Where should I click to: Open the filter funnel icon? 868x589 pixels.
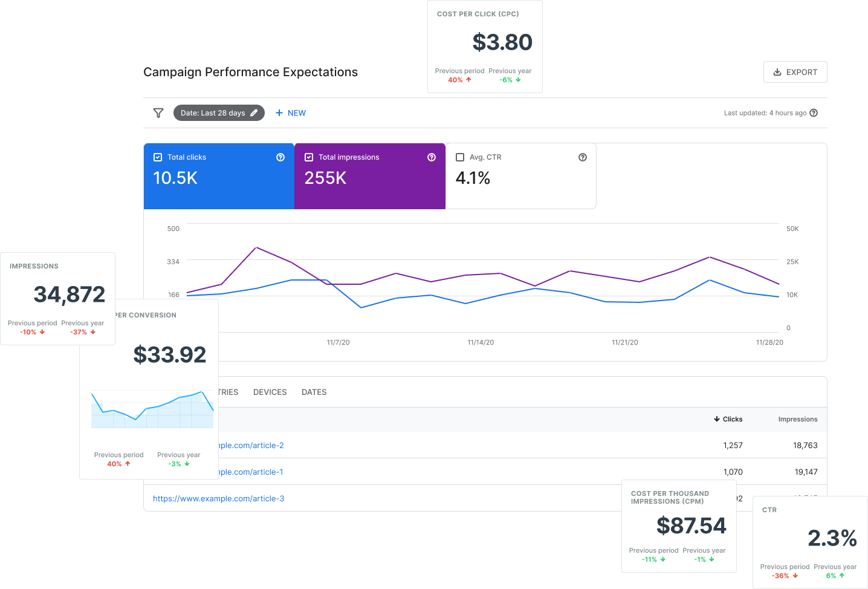point(158,113)
